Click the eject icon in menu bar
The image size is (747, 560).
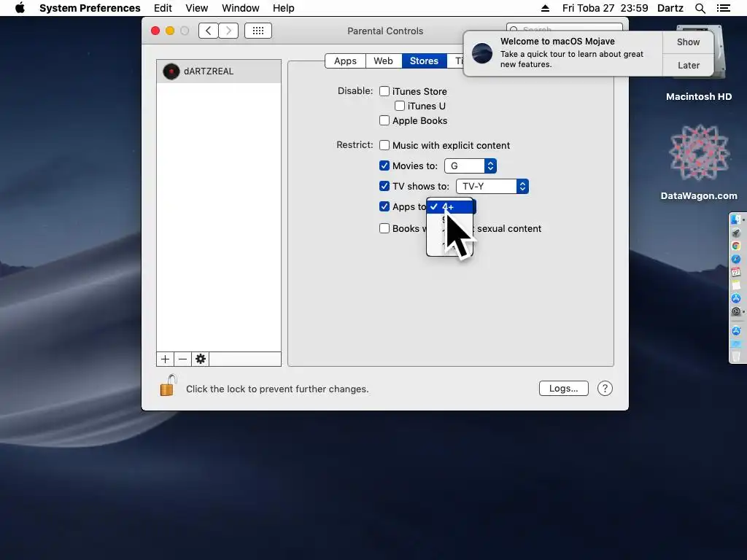click(x=546, y=8)
